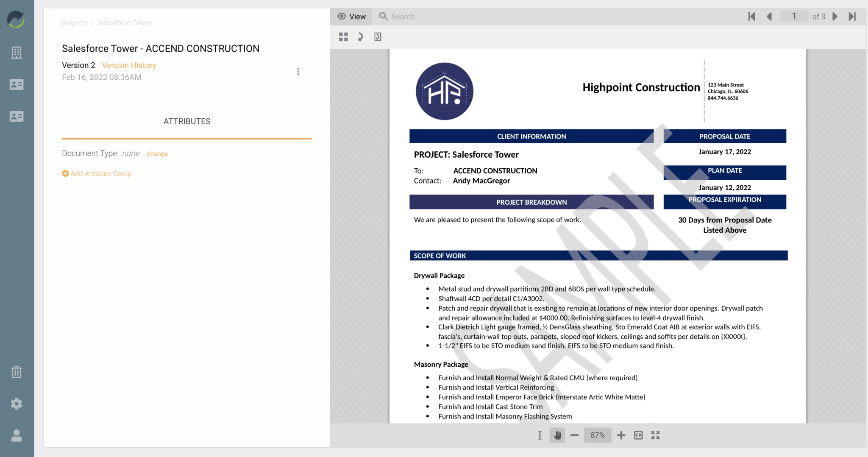Go to the projects breadcrumb

[x=74, y=23]
